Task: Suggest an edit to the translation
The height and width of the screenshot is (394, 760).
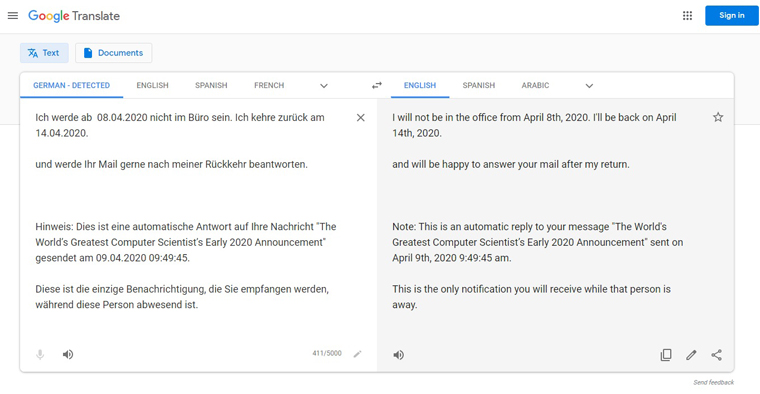Action: click(x=691, y=355)
